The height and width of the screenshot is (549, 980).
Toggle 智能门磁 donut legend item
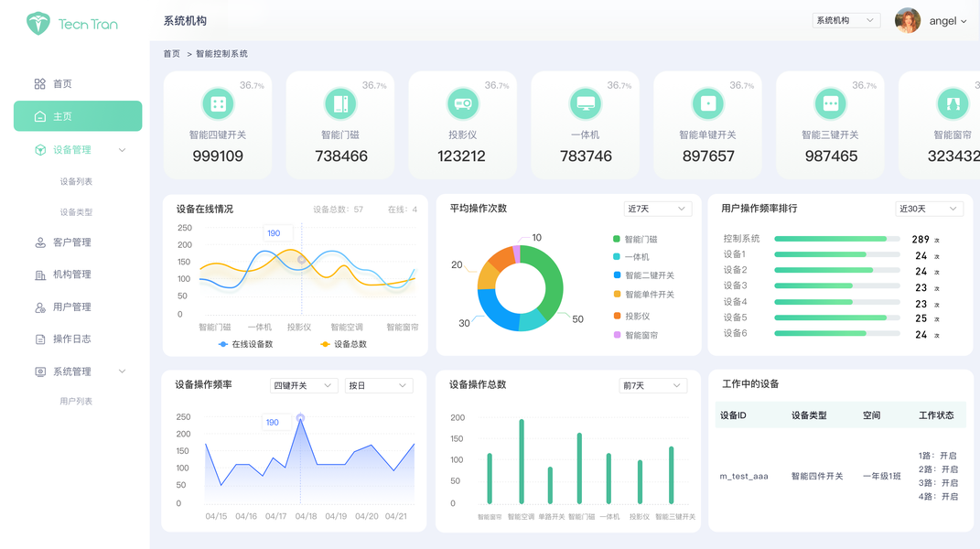(x=635, y=240)
